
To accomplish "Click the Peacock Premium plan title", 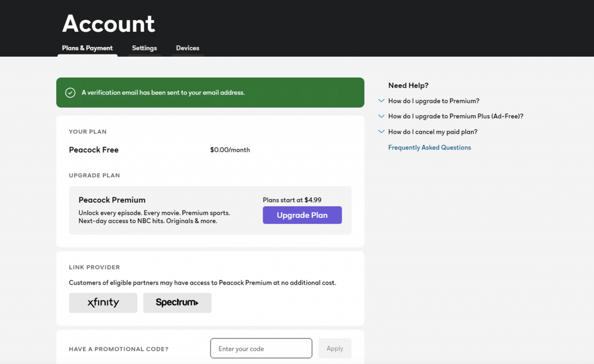I will pyautogui.click(x=112, y=200).
